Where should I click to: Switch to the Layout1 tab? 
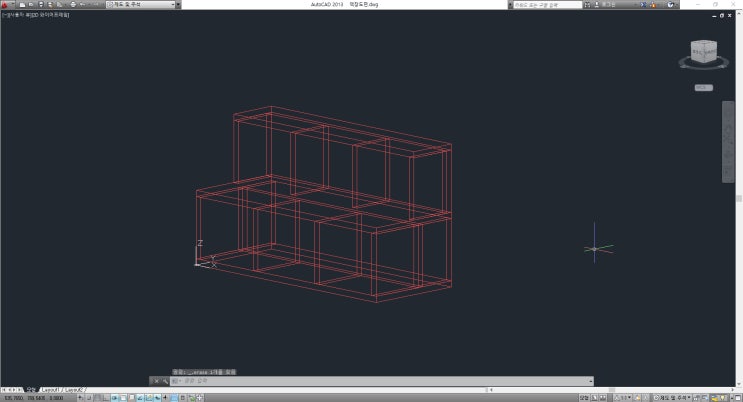click(x=49, y=389)
